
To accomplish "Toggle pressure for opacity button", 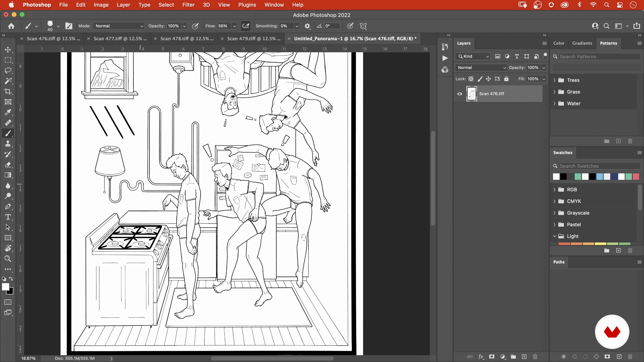I will (195, 26).
